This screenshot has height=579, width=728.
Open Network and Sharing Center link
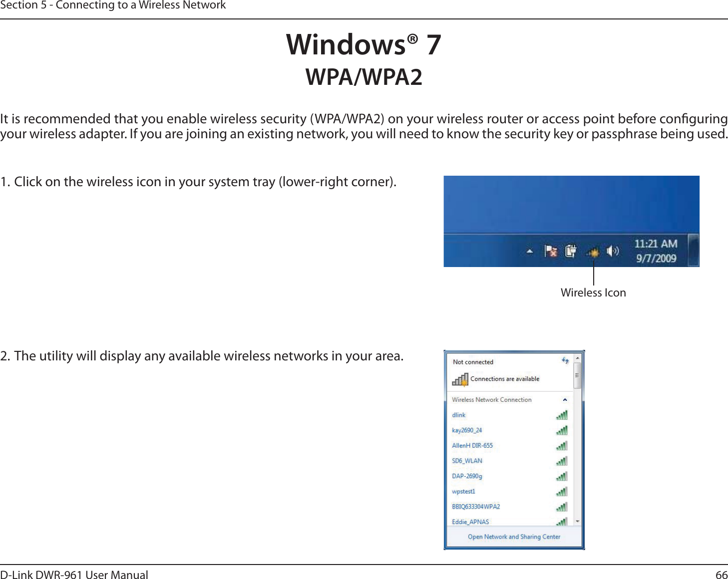tap(514, 537)
